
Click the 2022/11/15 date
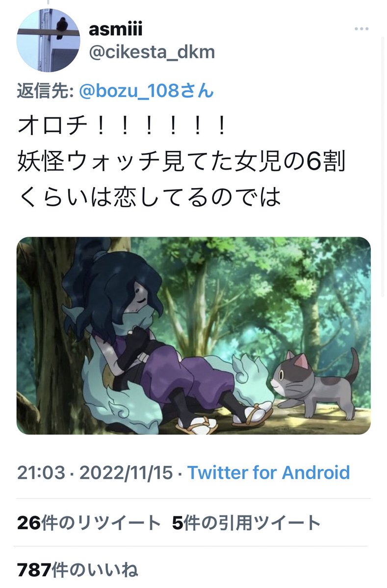tap(126, 473)
